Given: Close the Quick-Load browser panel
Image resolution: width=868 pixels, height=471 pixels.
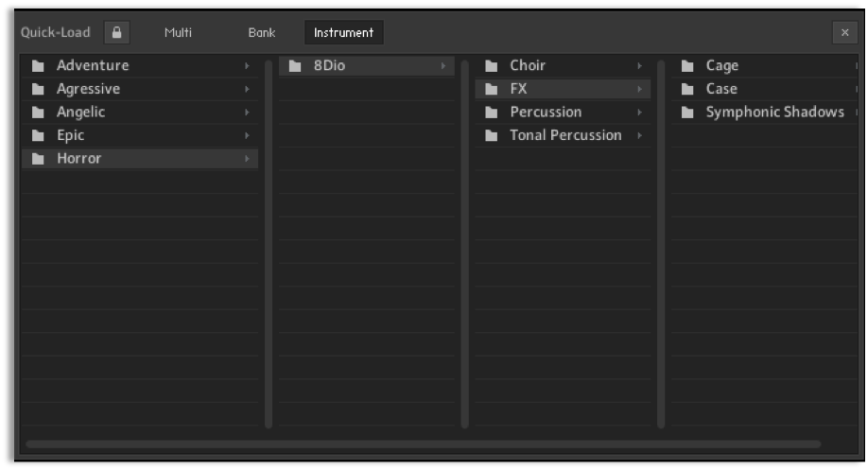Looking at the screenshot, I should pos(844,33).
